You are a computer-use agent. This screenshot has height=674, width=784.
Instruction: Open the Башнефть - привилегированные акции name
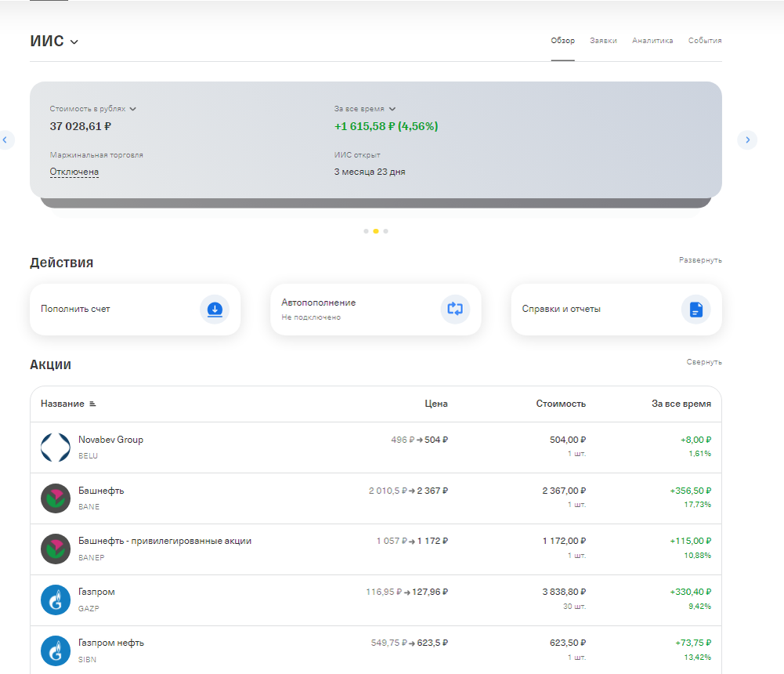165,541
